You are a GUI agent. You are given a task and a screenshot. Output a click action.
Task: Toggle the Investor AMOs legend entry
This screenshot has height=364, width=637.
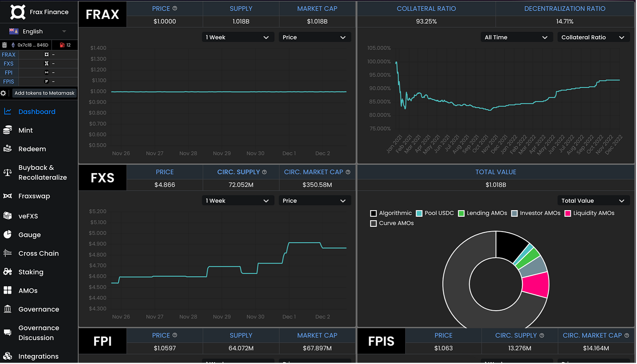[535, 213]
